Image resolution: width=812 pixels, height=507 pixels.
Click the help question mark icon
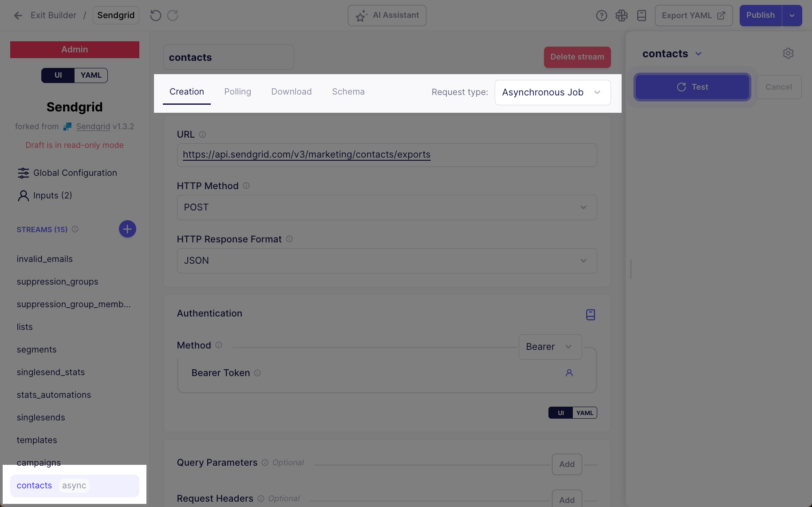(601, 15)
